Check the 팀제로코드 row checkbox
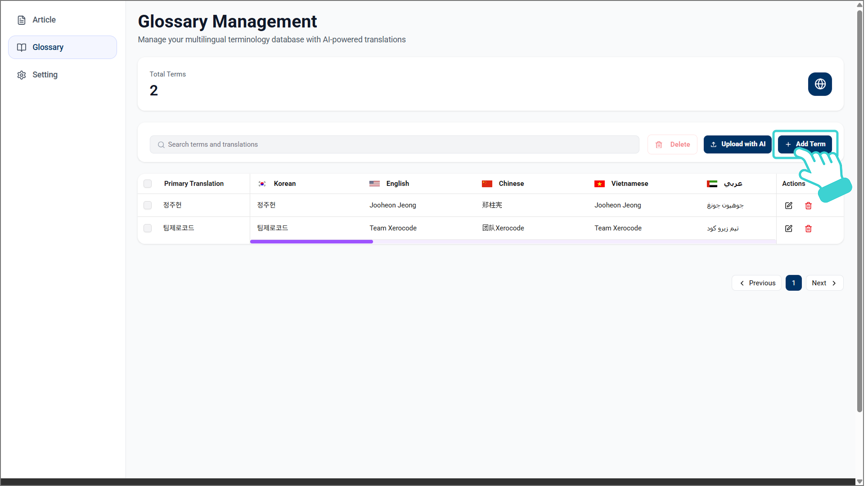 [148, 228]
